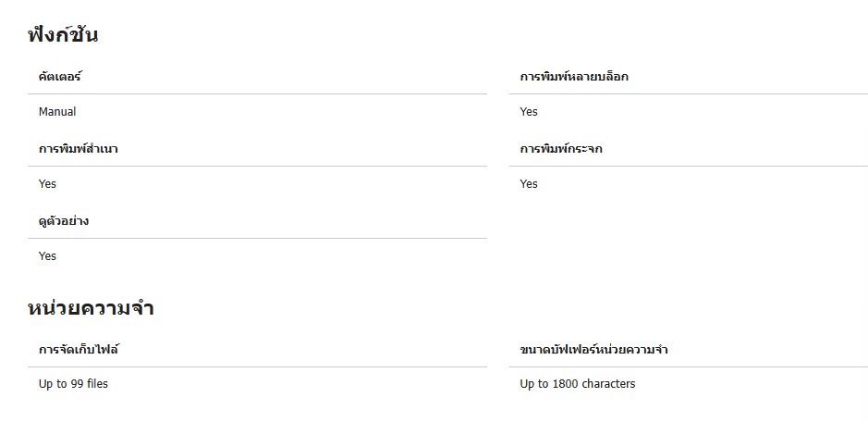Click the การพิมพ์สำเนา label

coord(78,149)
